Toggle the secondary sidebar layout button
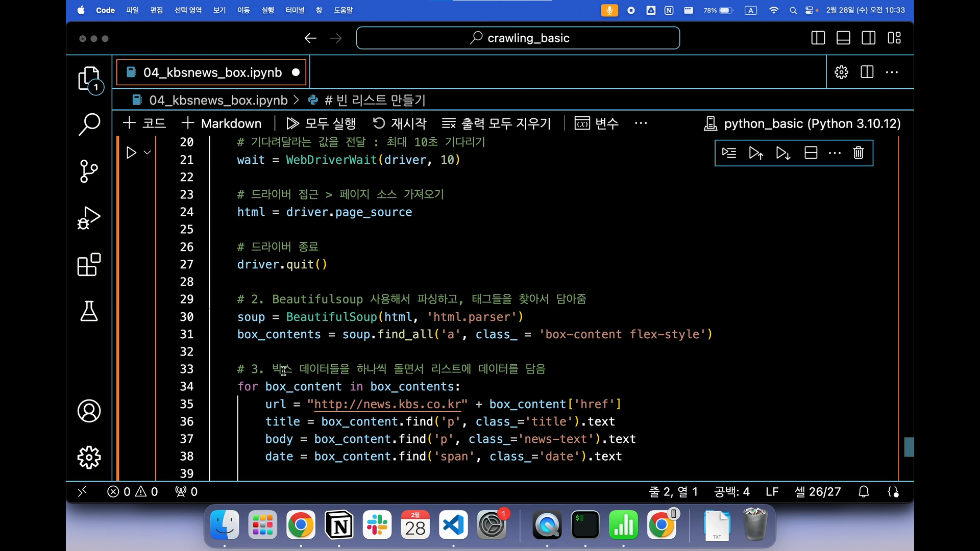 point(868,38)
